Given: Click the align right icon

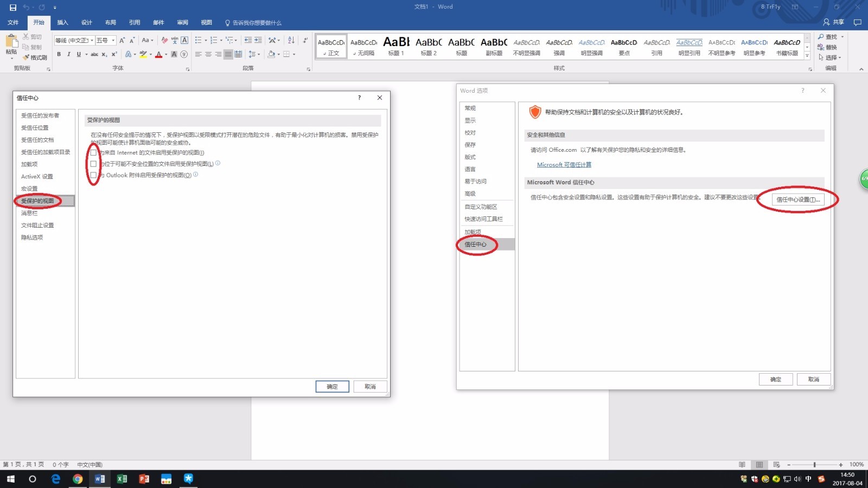Looking at the screenshot, I should [218, 54].
